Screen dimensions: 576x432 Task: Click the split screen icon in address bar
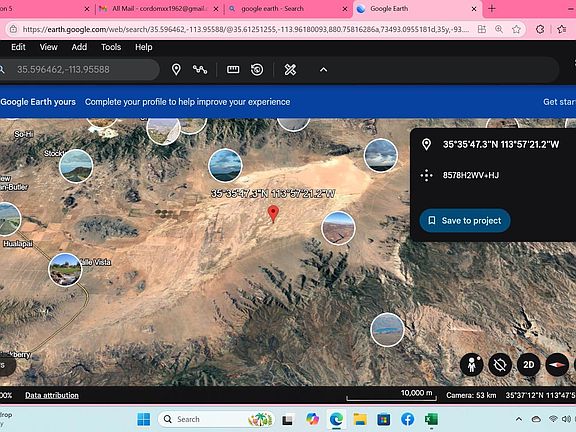[x=482, y=29]
